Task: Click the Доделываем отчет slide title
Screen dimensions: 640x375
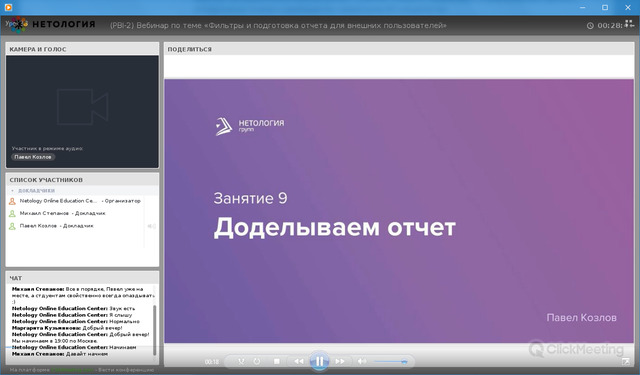Action: click(335, 227)
